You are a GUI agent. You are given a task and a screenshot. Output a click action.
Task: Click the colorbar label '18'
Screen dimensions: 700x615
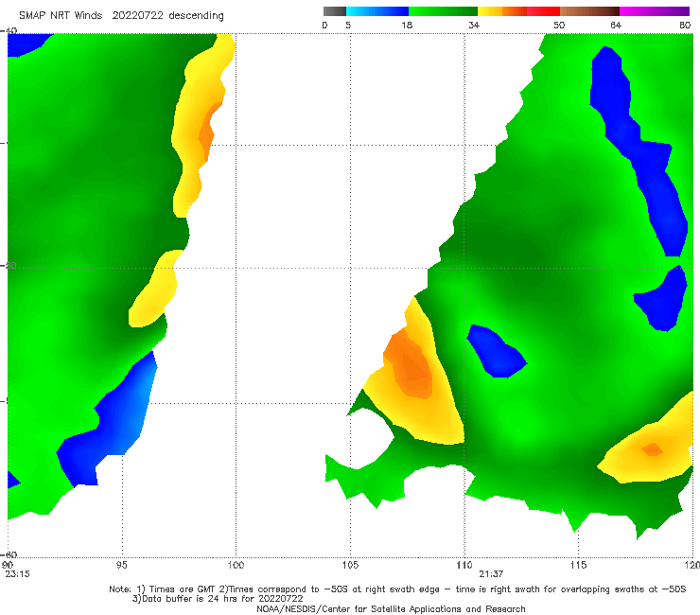(407, 25)
